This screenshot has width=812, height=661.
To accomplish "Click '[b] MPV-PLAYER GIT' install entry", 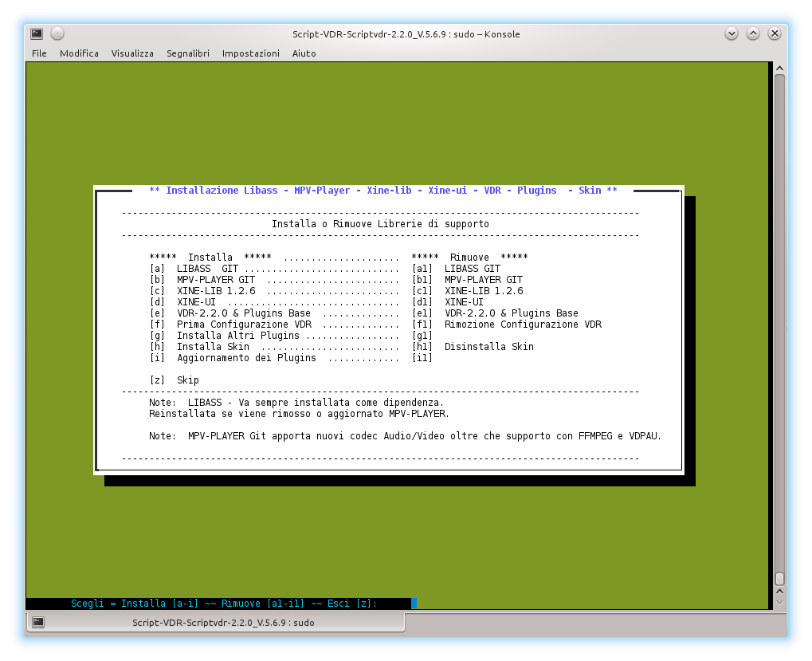I will point(202,280).
